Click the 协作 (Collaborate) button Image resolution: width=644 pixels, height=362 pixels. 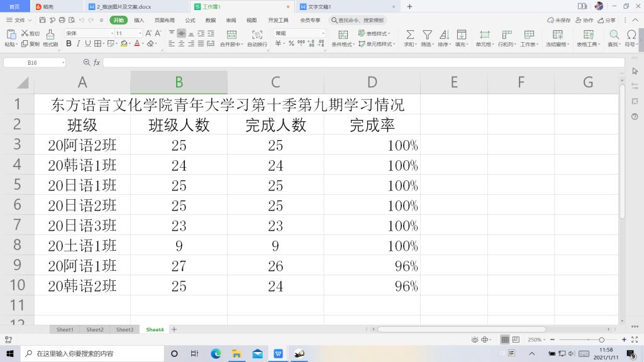[x=585, y=20]
